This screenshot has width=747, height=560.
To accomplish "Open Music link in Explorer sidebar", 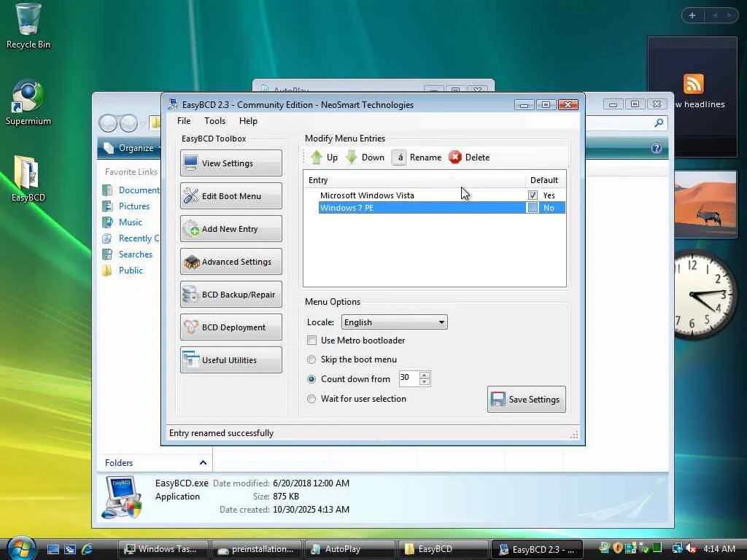I will point(123,222).
